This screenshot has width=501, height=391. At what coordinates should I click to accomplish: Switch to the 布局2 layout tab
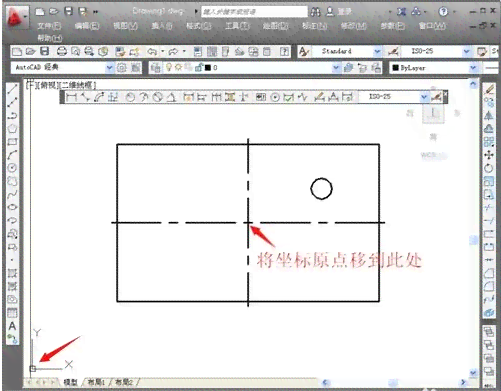pos(124,382)
